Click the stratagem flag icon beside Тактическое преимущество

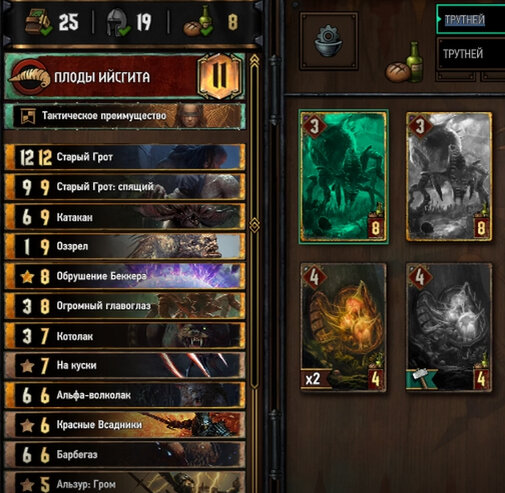pos(28,116)
